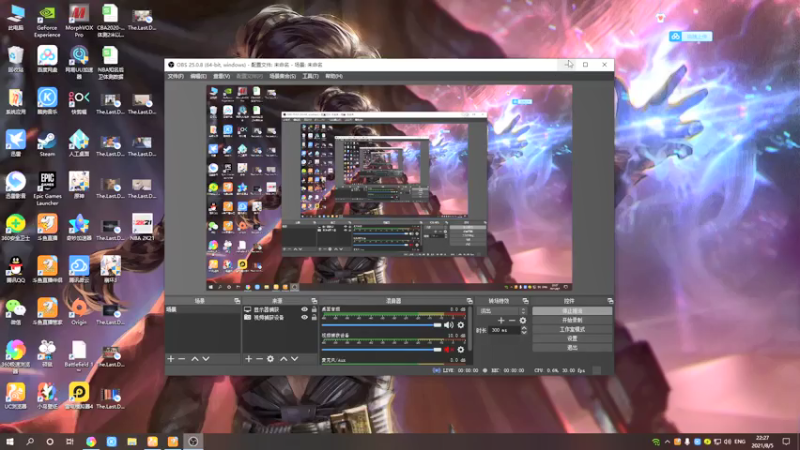Screen dimensions: 800x450
Task: Open the 桌面音频 mixer gear settings
Action: [461, 325]
